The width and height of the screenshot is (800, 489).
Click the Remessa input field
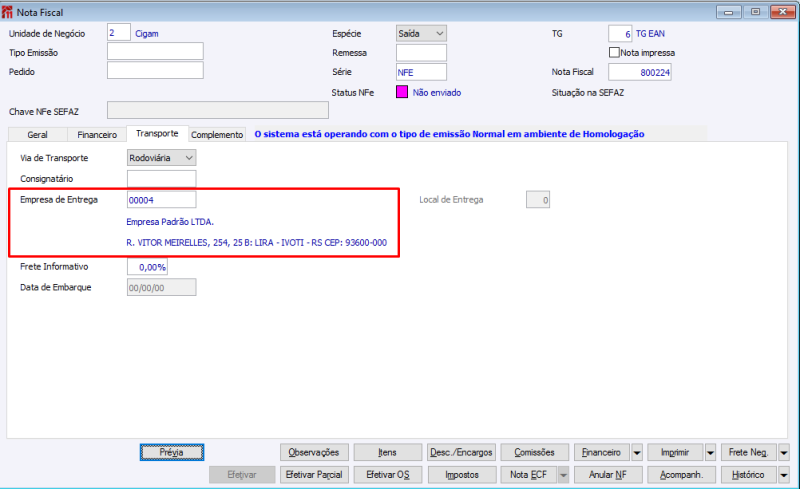(421, 53)
